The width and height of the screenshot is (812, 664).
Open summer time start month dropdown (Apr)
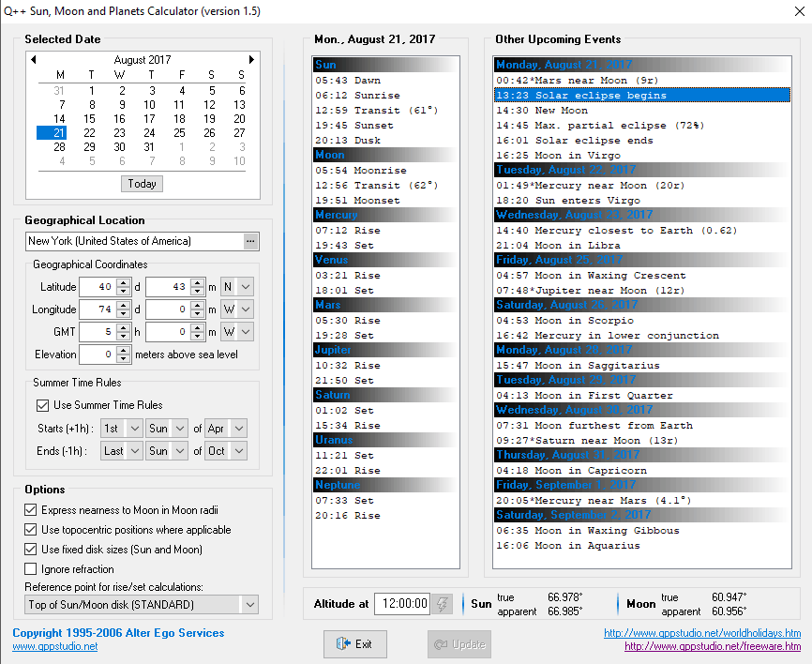(x=239, y=429)
